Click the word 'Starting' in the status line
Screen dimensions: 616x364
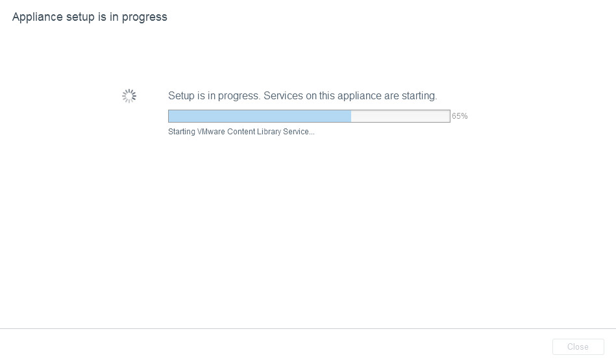point(181,132)
